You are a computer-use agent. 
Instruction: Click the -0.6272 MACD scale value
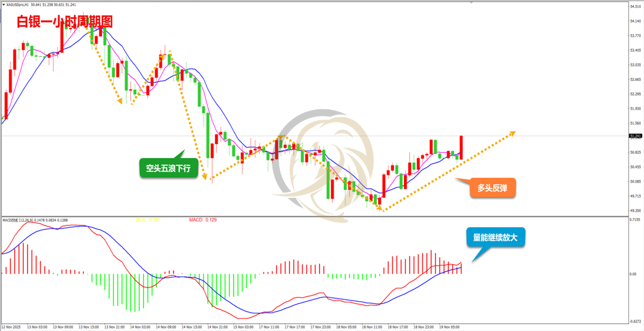(x=635, y=322)
